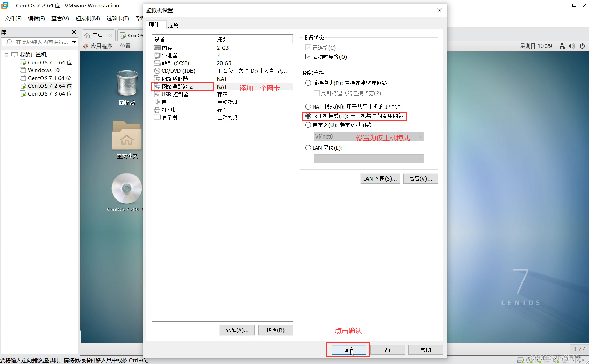Click the LAN 区段(S)... button
Screen dimensions: 589x364
point(380,179)
